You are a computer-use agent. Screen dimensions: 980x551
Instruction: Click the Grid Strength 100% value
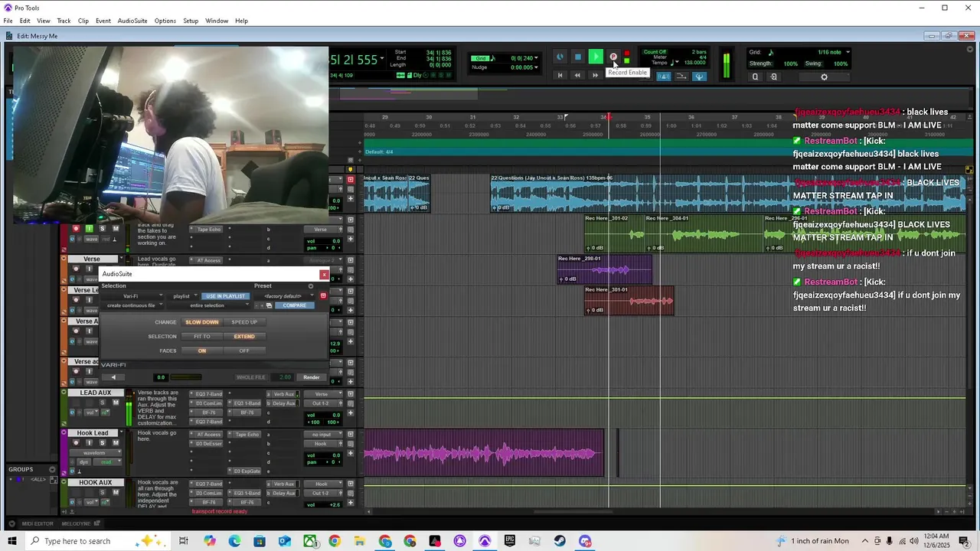coord(791,64)
